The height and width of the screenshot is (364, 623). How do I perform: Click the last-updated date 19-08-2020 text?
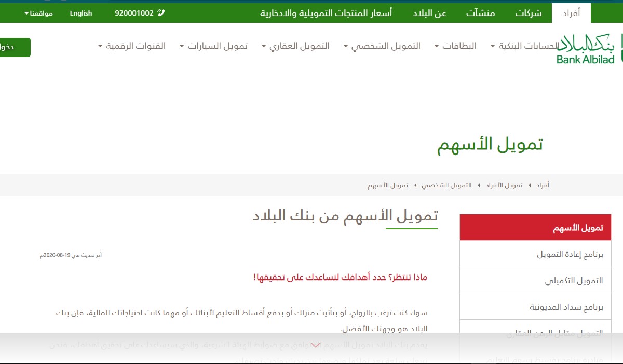(71, 255)
